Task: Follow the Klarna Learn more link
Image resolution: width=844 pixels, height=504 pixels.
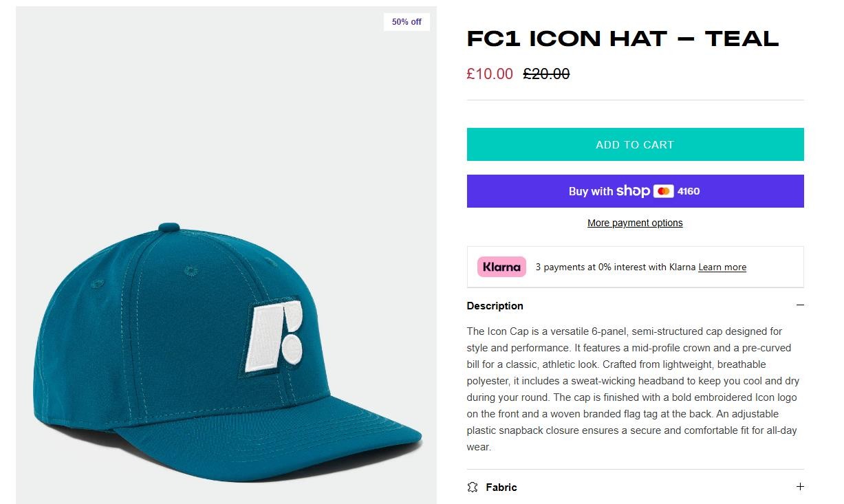Action: (x=722, y=267)
